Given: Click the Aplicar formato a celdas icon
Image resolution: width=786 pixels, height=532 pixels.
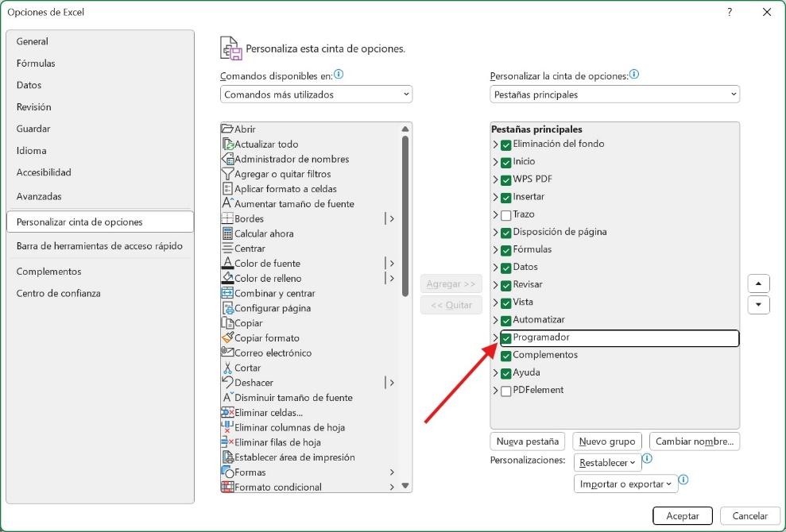Looking at the screenshot, I should coord(227,189).
